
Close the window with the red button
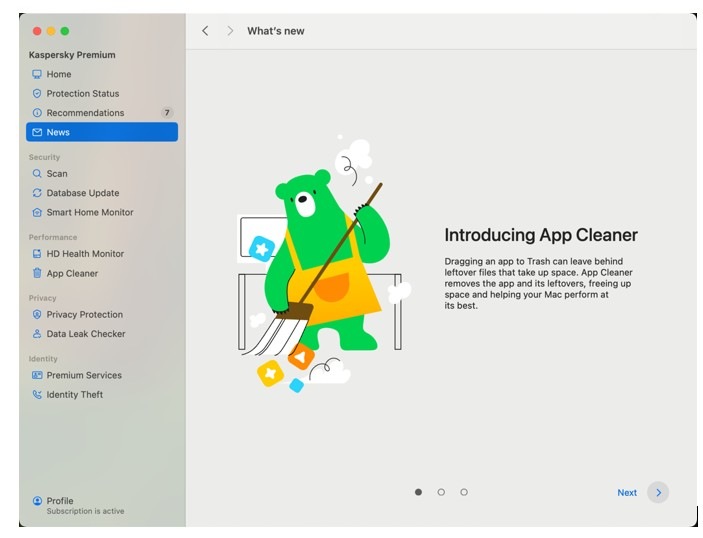tap(37, 31)
